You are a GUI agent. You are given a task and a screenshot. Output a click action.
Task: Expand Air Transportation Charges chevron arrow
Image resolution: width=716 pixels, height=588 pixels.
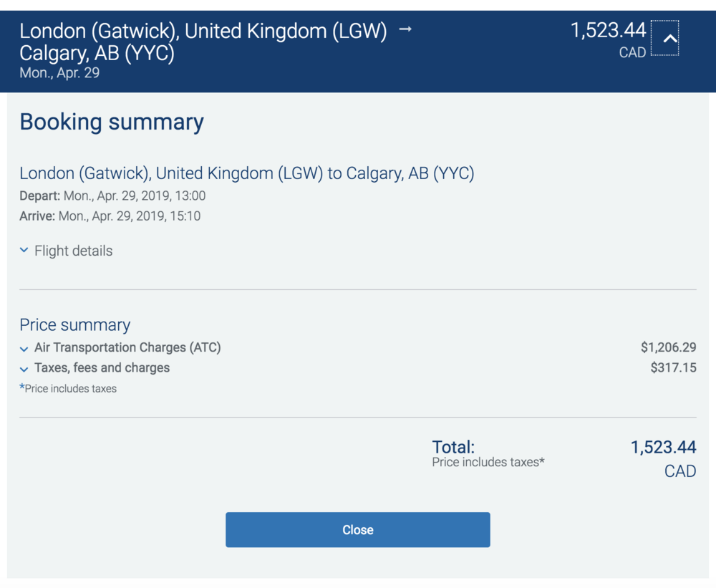24,349
